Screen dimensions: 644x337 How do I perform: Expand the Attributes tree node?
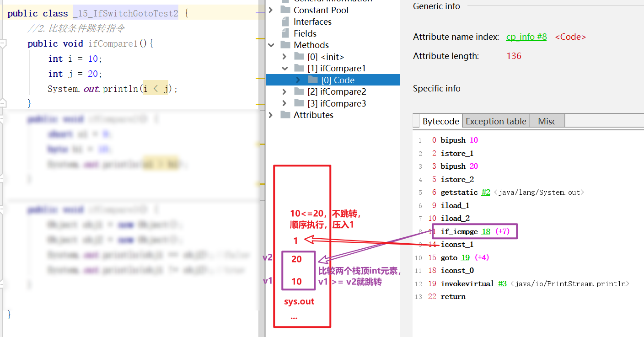(x=271, y=115)
